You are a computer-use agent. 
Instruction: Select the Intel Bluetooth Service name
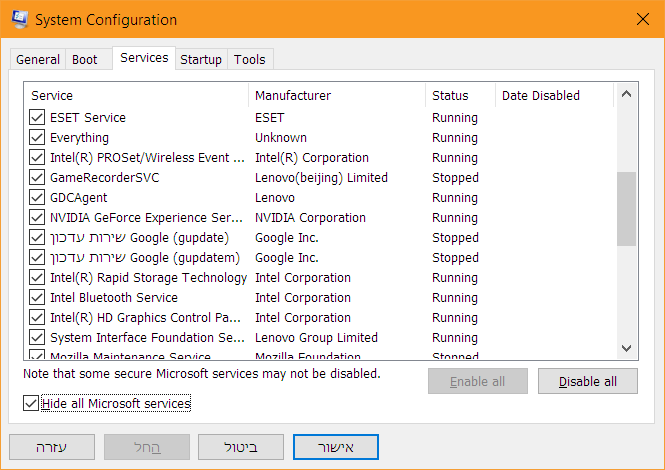[x=114, y=298]
